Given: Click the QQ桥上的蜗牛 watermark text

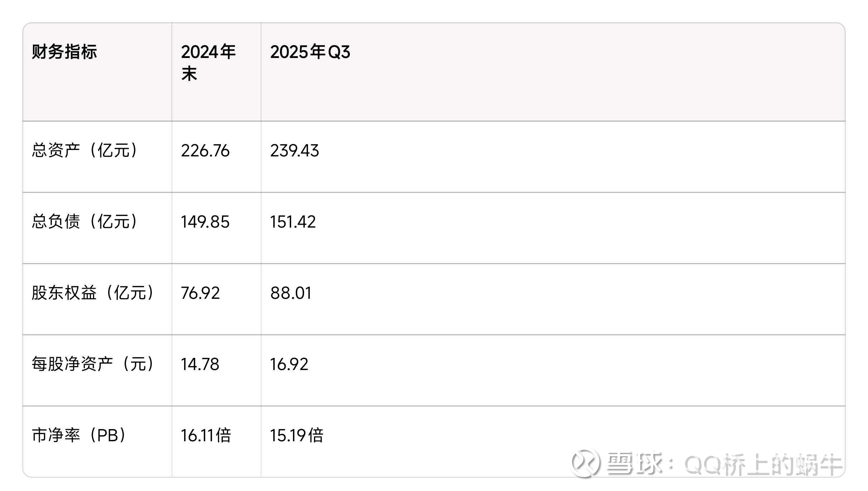Looking at the screenshot, I should [763, 465].
